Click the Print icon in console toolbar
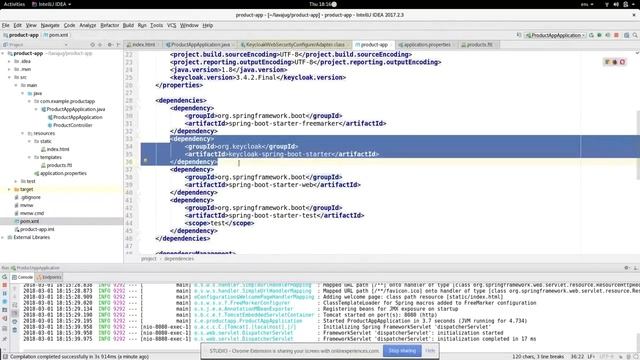The width and height of the screenshot is (640, 360). [x=14, y=322]
